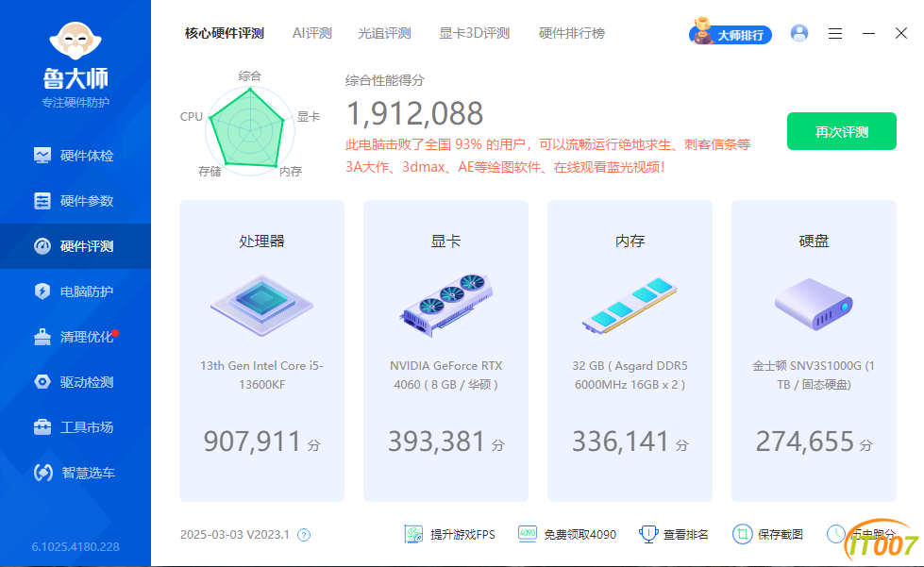Click the 查看排名 trophy icon
924x567 pixels.
648,534
